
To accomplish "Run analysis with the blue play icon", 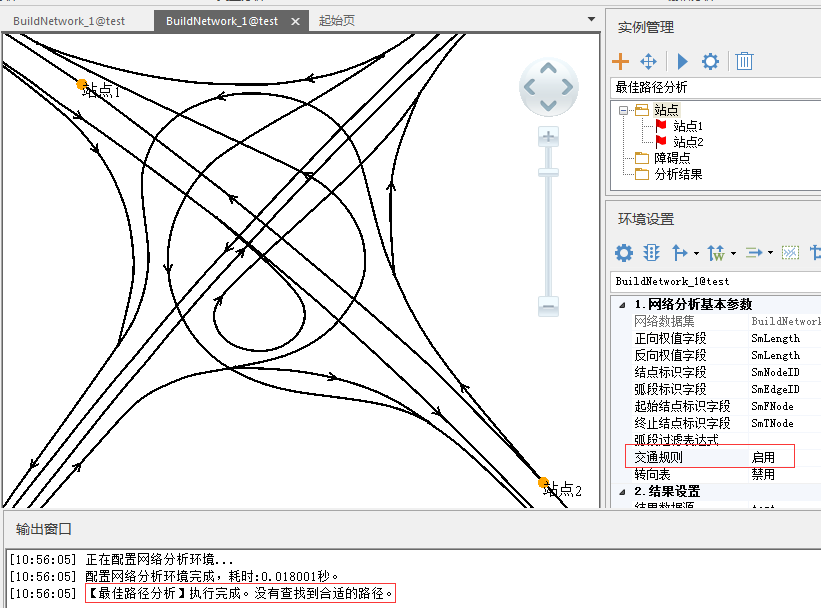I will 682,61.
